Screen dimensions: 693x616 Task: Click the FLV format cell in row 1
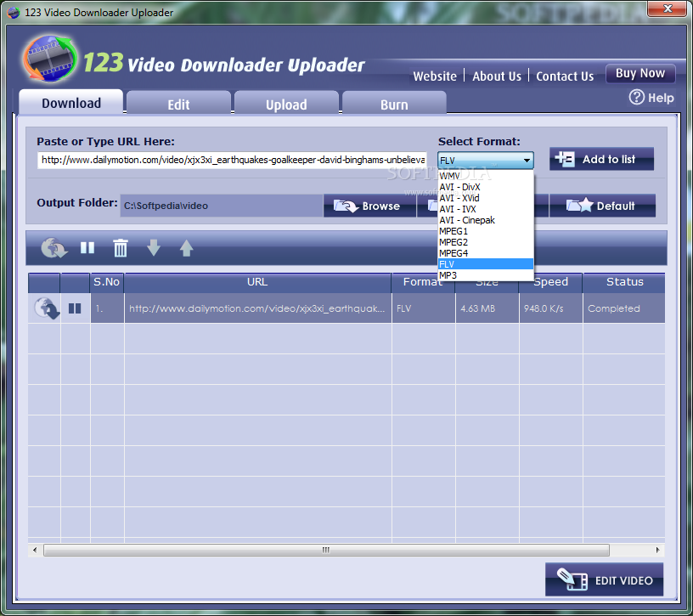(x=424, y=308)
